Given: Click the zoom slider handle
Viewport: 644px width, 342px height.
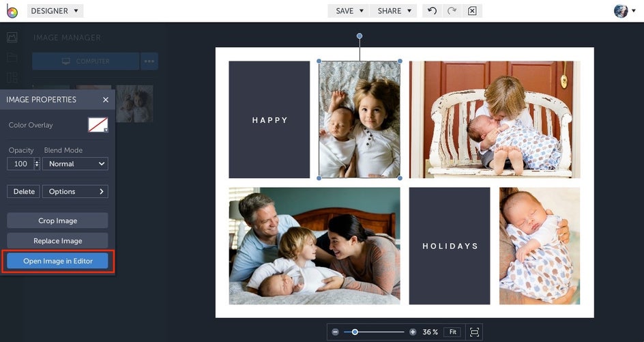Looking at the screenshot, I should pos(355,332).
